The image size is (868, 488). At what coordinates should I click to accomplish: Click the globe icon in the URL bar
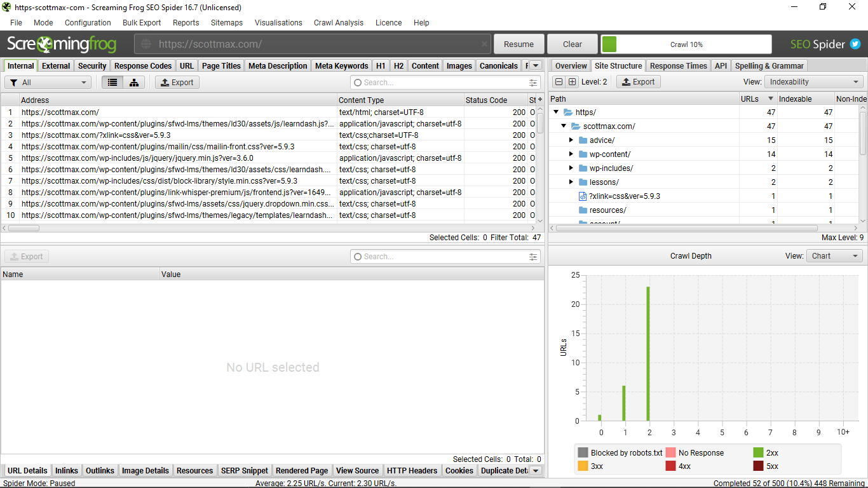point(146,44)
